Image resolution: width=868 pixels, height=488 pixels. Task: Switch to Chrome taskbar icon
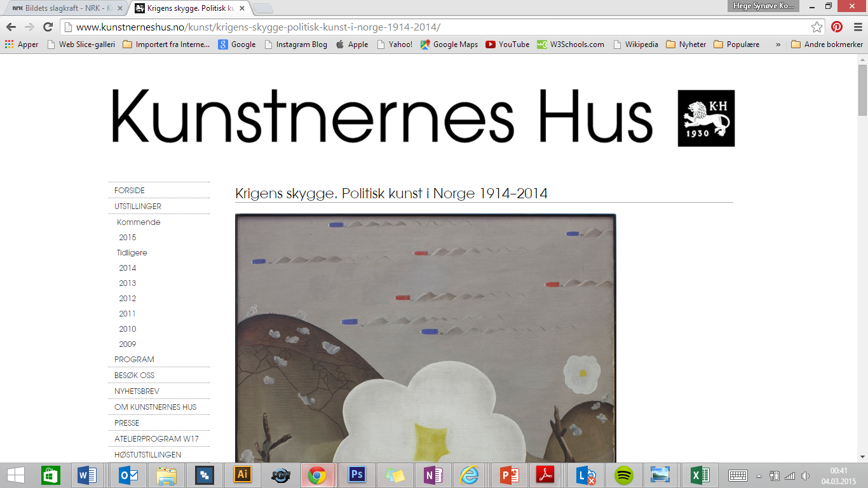click(318, 475)
